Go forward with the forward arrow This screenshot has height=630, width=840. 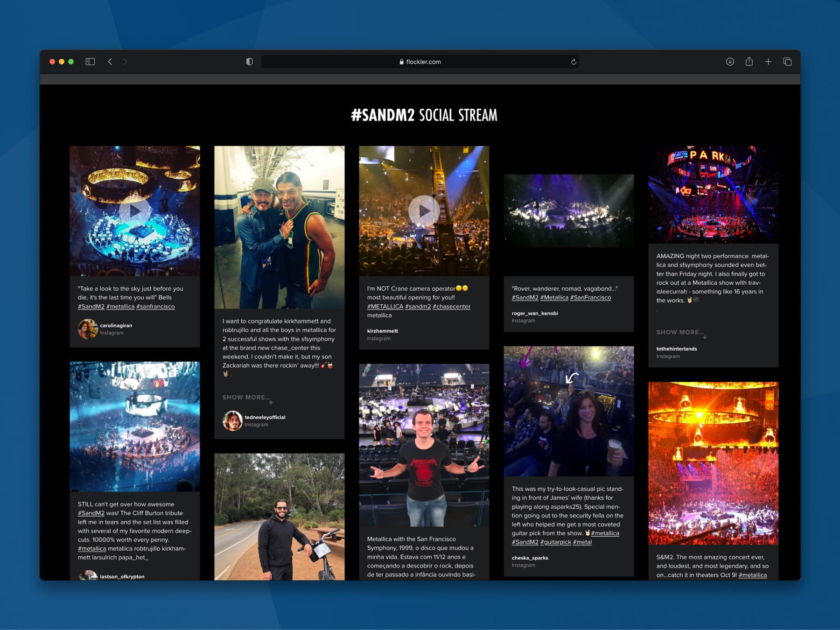coord(125,62)
